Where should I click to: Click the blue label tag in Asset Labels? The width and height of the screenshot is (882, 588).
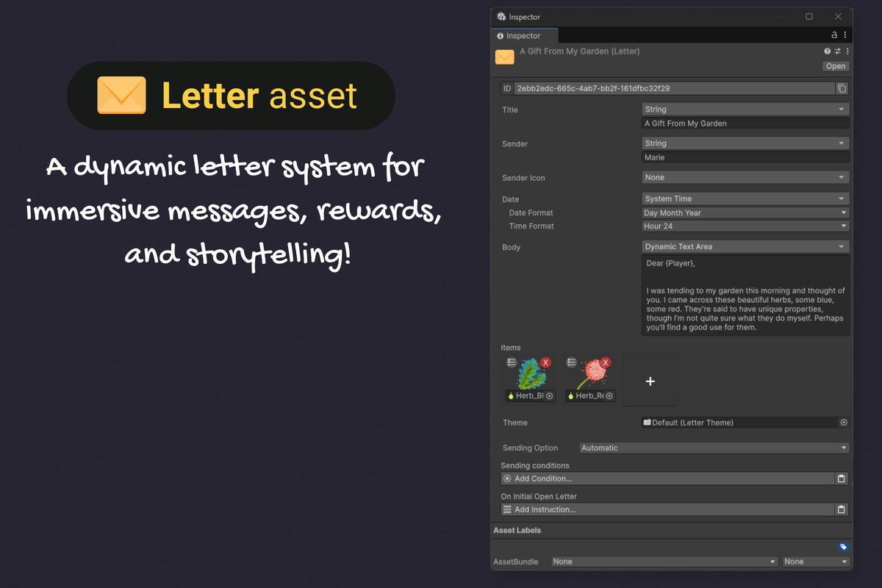pyautogui.click(x=843, y=546)
